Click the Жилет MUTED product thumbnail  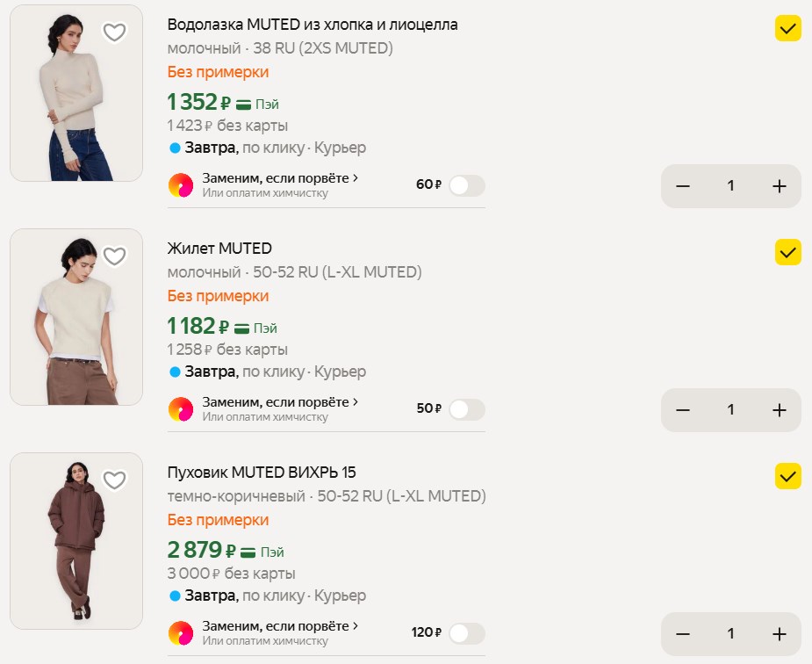76,317
